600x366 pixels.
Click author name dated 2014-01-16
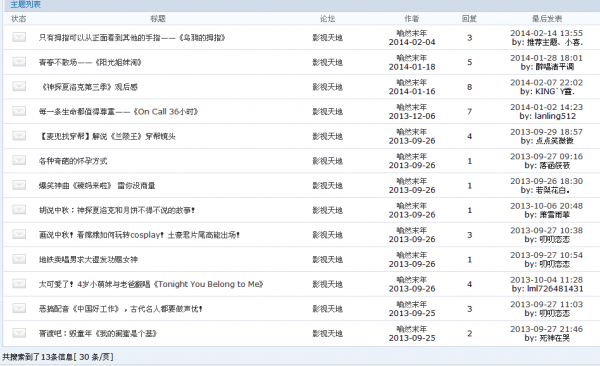[x=412, y=83]
